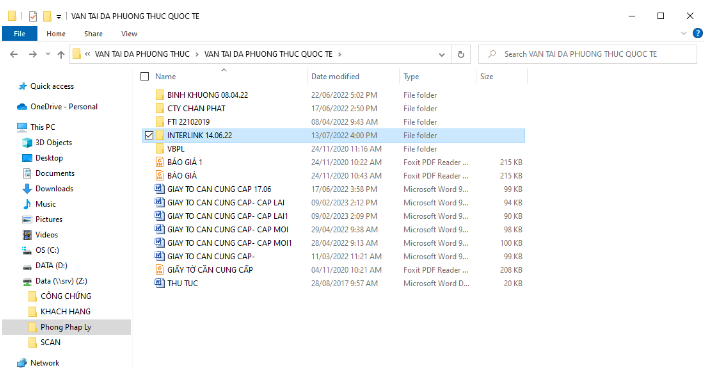
Task: Open the Customize Quick Access Toolbar arrow
Action: (x=59, y=17)
